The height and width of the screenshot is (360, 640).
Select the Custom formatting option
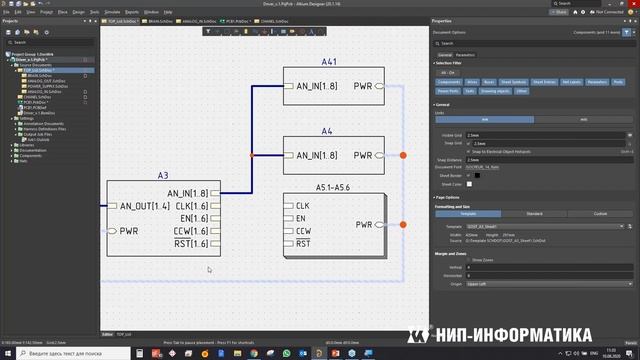point(600,214)
